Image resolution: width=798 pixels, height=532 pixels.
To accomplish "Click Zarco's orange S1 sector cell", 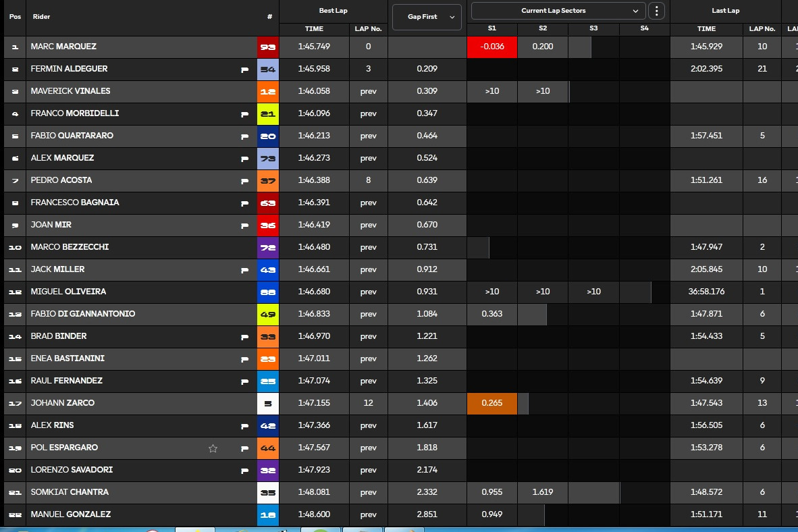I will point(492,403).
